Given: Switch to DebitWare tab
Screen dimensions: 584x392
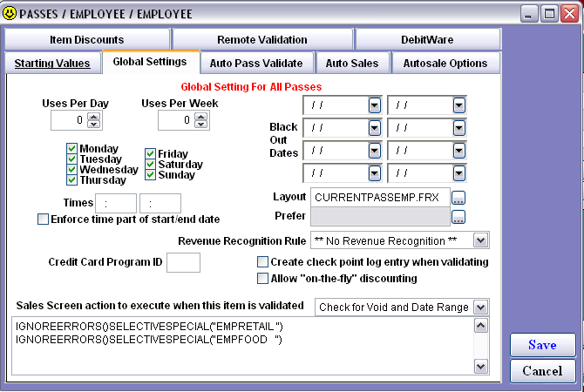Looking at the screenshot, I should click(x=427, y=40).
